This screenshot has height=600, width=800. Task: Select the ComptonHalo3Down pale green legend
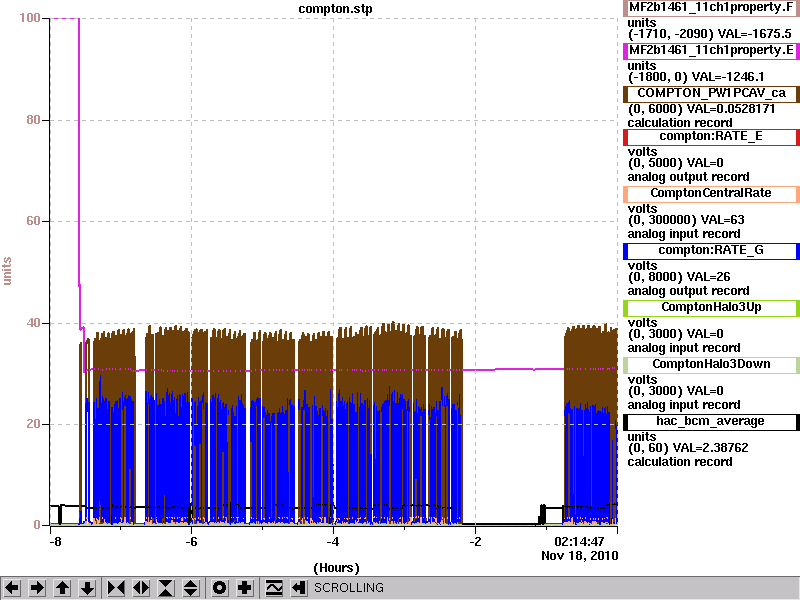[711, 364]
